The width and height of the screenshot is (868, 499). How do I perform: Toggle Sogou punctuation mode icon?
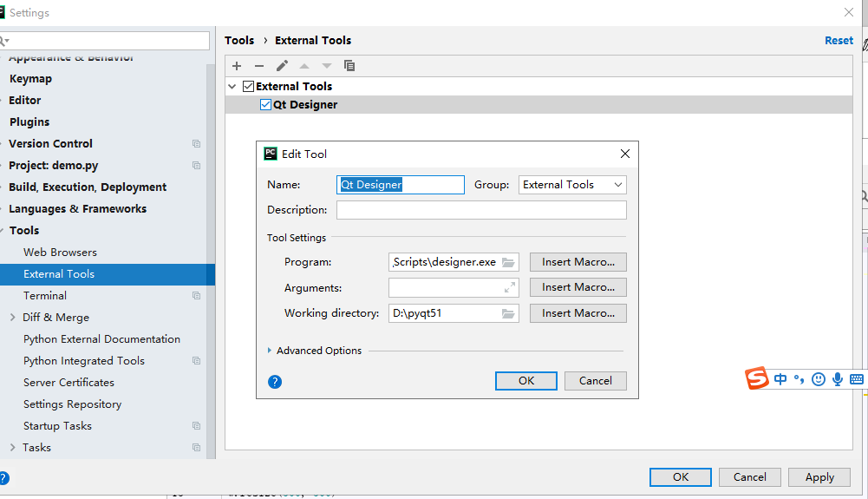pyautogui.click(x=799, y=379)
